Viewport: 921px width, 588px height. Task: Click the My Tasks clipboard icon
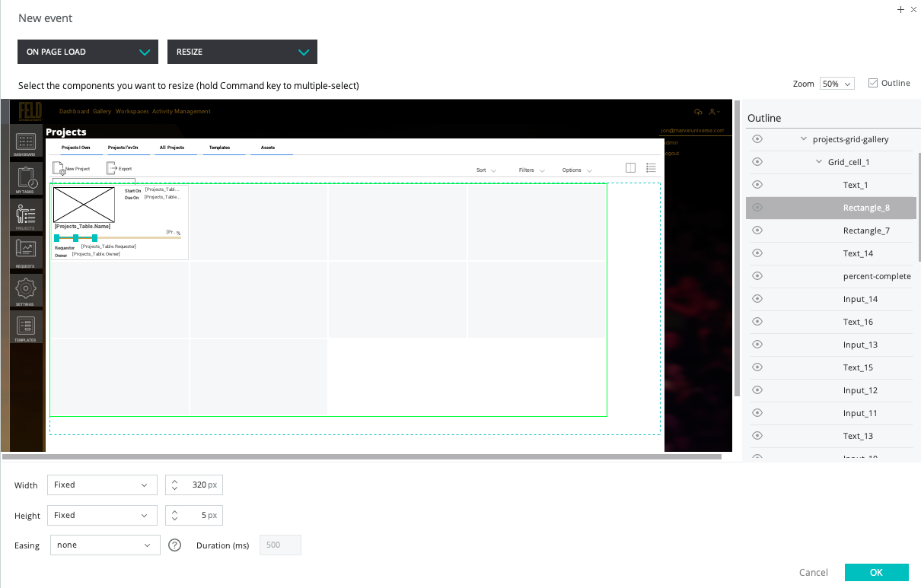25,179
